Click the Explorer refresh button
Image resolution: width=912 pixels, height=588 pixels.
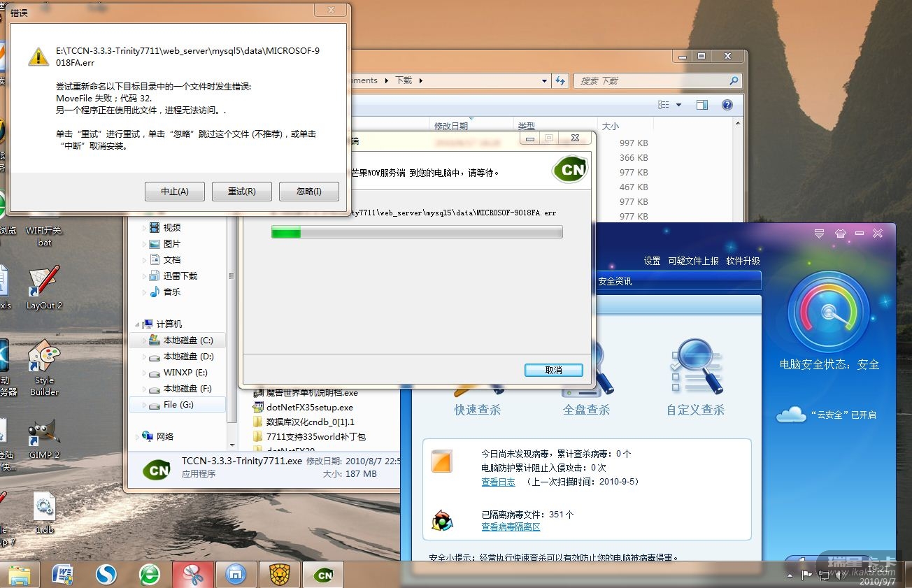click(560, 80)
